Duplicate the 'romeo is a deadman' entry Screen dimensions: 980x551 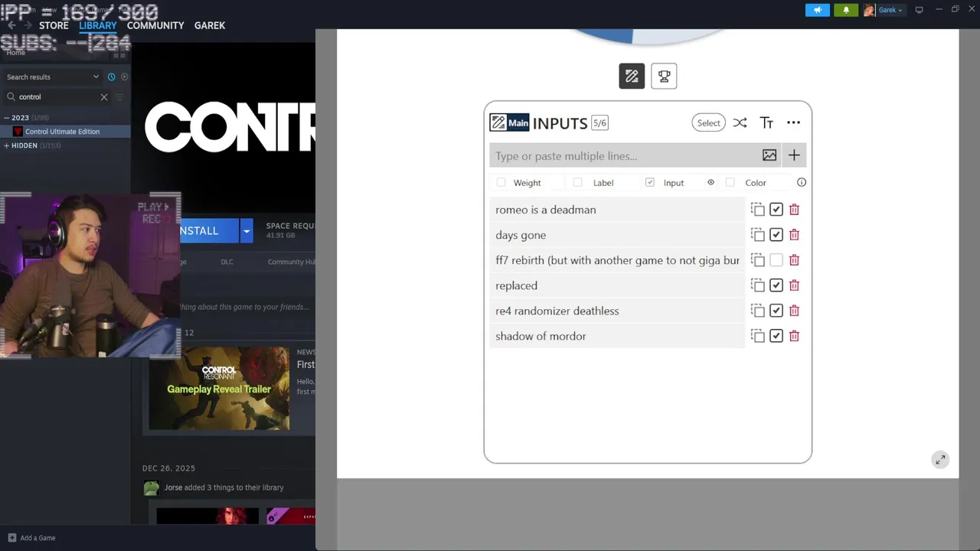(758, 210)
